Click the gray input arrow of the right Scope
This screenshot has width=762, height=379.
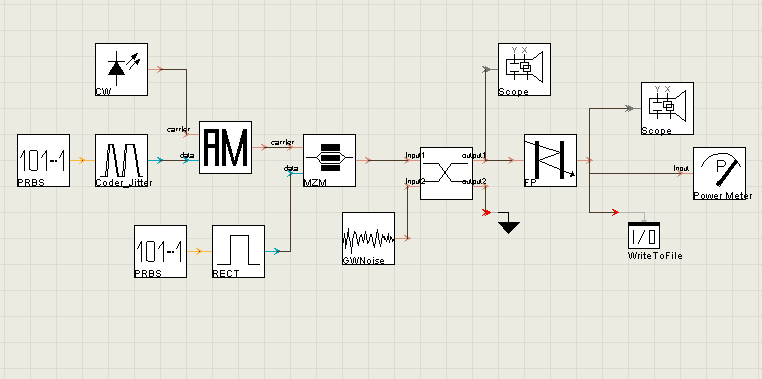pos(630,108)
